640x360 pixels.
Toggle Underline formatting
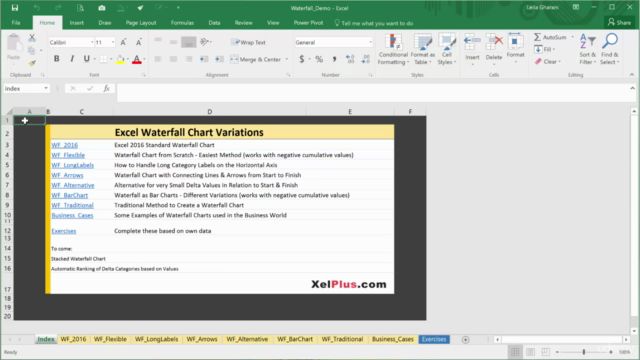(x=87, y=59)
